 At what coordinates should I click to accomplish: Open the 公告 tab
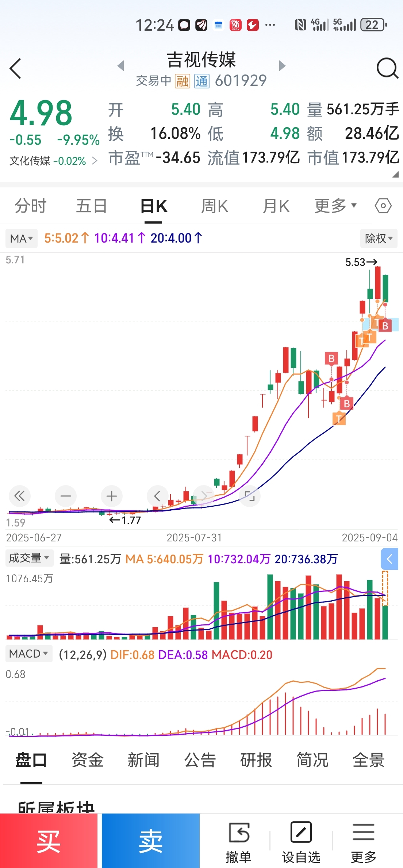click(x=200, y=761)
